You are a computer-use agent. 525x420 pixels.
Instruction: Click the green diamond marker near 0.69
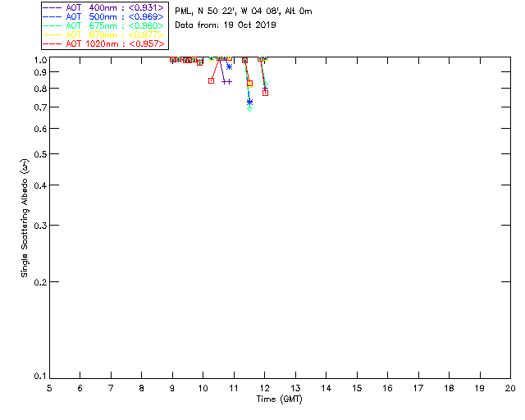(x=249, y=108)
